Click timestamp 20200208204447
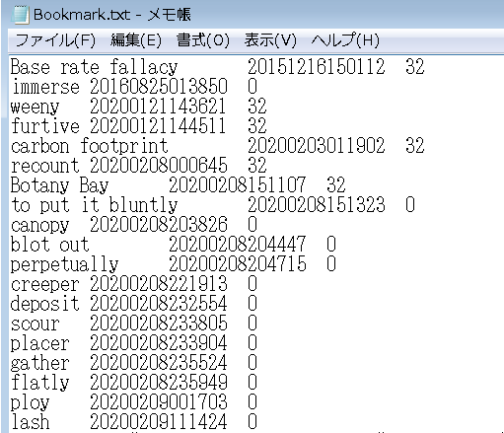The image size is (504, 433). [x=237, y=245]
